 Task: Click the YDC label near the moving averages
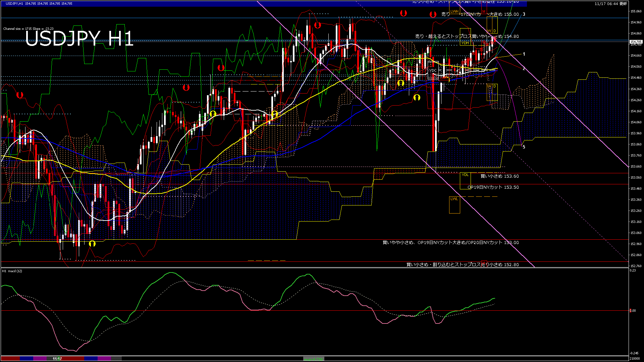click(x=432, y=70)
